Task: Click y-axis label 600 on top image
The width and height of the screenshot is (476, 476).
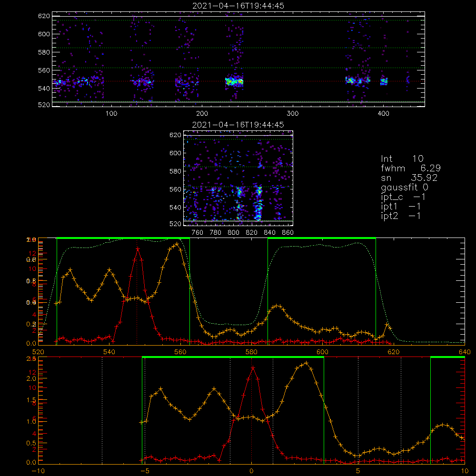Action: [x=44, y=34]
